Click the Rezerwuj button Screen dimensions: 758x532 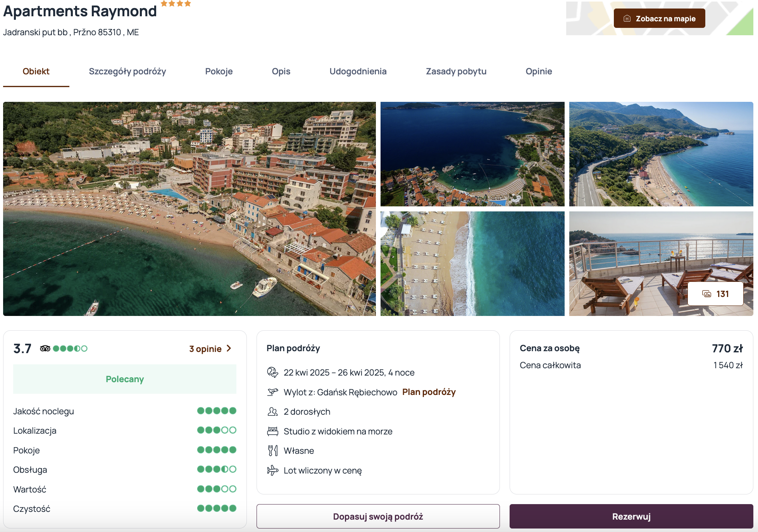click(x=631, y=517)
